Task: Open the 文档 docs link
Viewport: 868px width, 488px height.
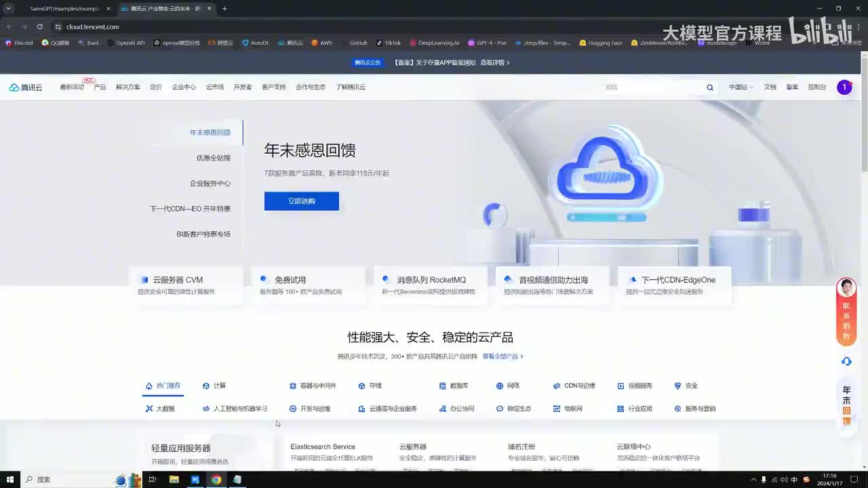Action: coord(770,87)
